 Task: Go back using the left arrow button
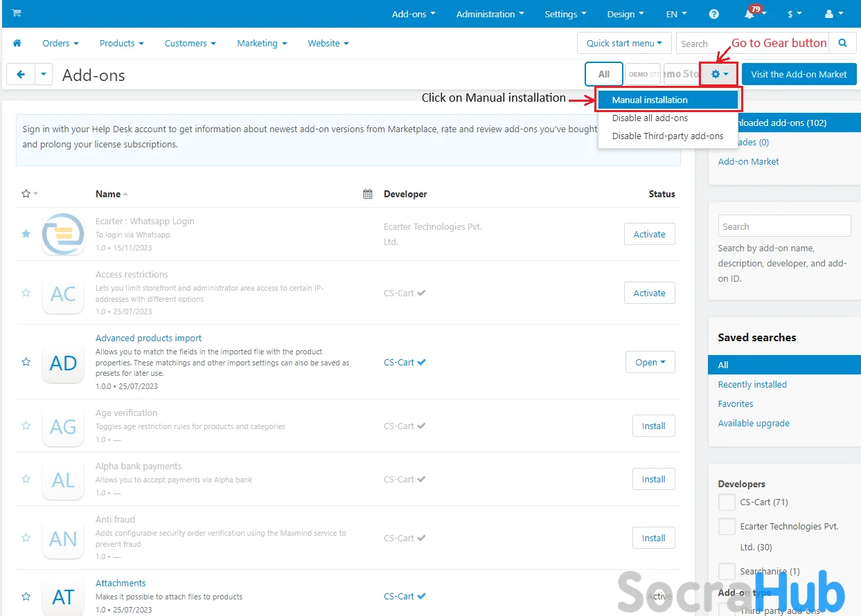pyautogui.click(x=21, y=74)
